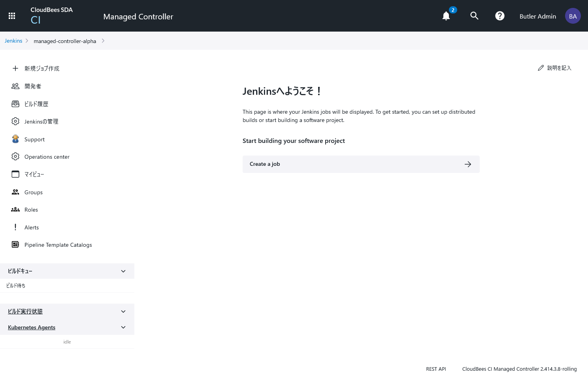Image resolution: width=588 pixels, height=381 pixels.
Task: Open the Jenkins breadcrumb link
Action: [x=13, y=41]
